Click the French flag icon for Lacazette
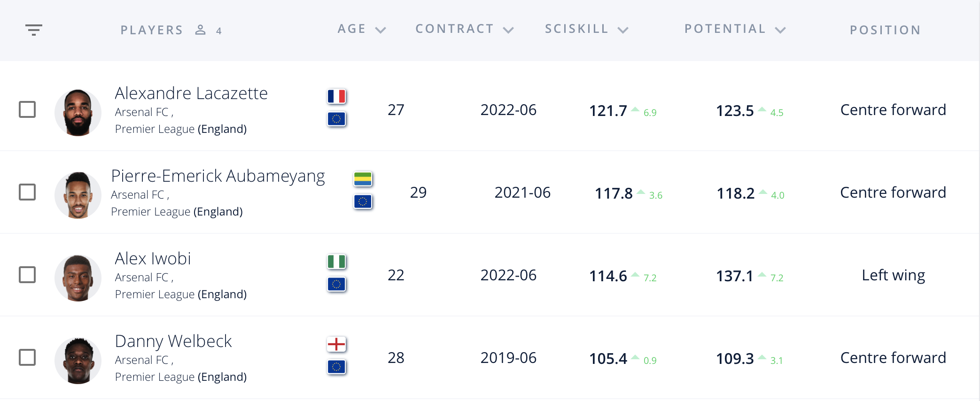Screen dimensions: 980x401 click(336, 96)
